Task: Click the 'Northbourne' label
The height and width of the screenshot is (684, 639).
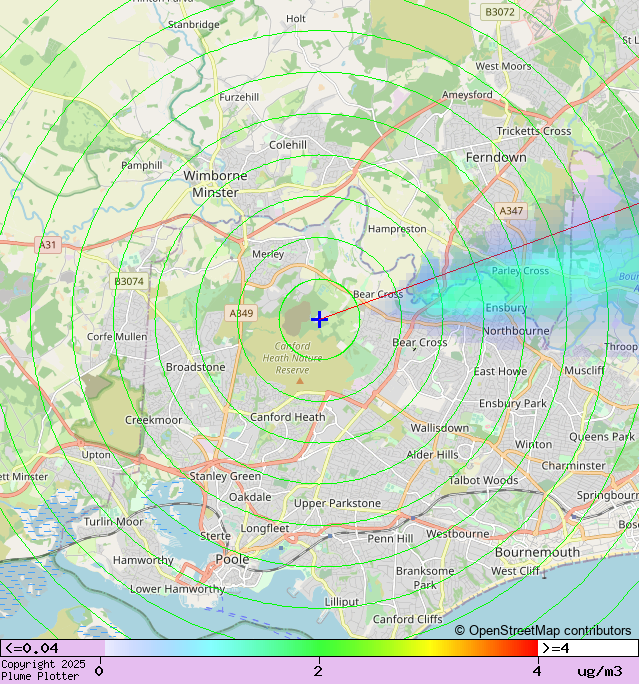Action: (516, 331)
